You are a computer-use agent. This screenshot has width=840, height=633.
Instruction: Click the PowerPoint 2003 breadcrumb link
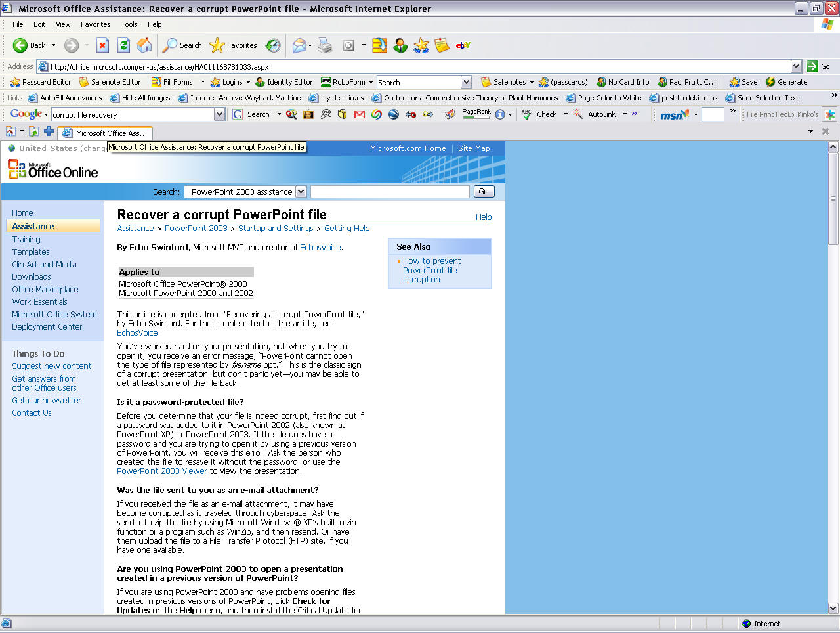pos(196,229)
